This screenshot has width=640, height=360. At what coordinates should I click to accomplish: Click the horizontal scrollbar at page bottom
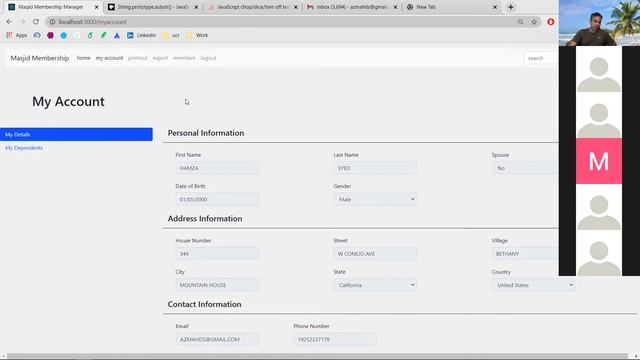coord(317,356)
